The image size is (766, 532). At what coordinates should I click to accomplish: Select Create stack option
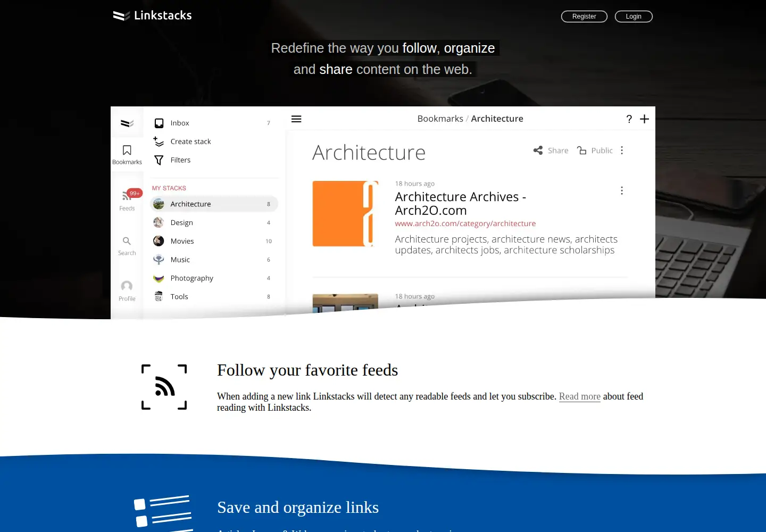214,142
